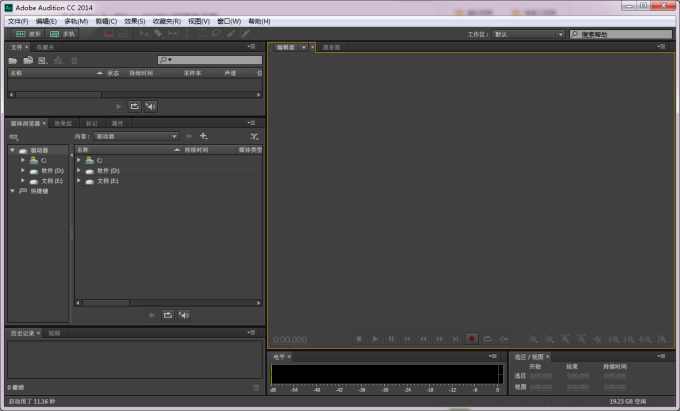Open file icon in Files panel
This screenshot has height=411, width=680.
click(13, 61)
